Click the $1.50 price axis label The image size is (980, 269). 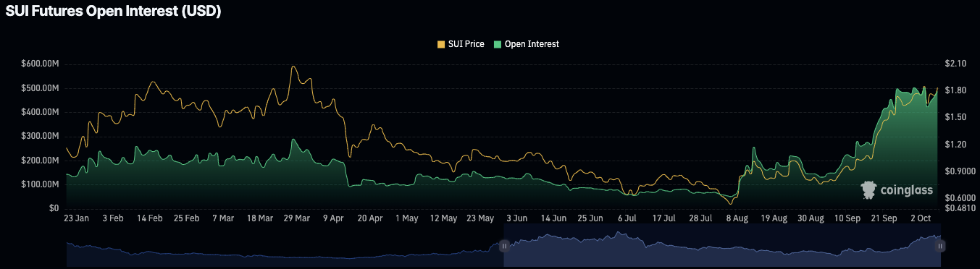957,117
